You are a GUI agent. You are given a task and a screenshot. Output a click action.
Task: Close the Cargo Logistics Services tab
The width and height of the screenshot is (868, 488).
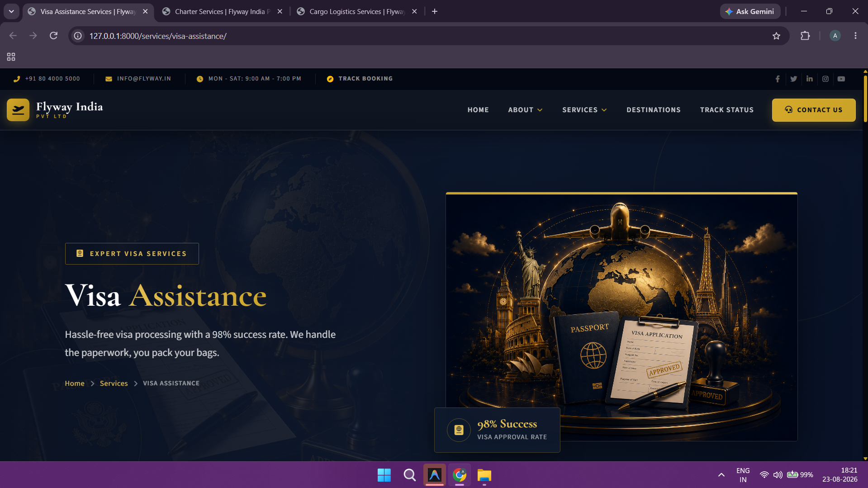click(x=414, y=11)
